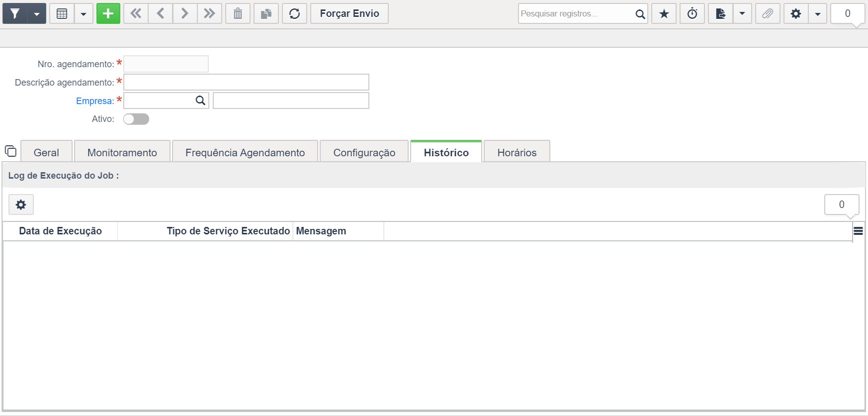Refresh the record with reload icon
This screenshot has width=868, height=416.
(294, 13)
